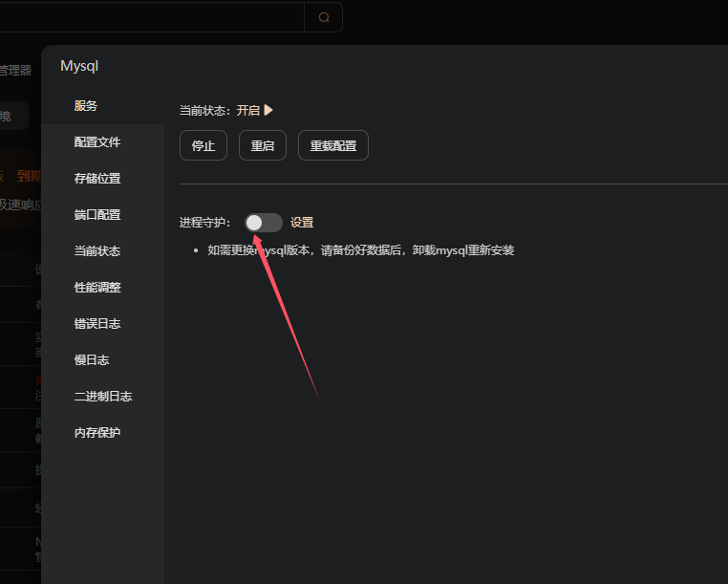The image size is (728, 584).
Task: Click the 重载配置 reload config button
Action: pos(332,145)
